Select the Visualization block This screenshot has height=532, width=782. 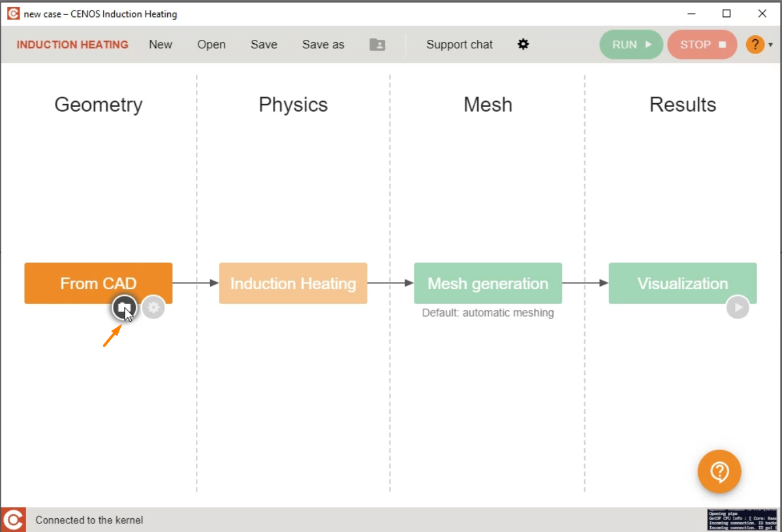coord(683,283)
